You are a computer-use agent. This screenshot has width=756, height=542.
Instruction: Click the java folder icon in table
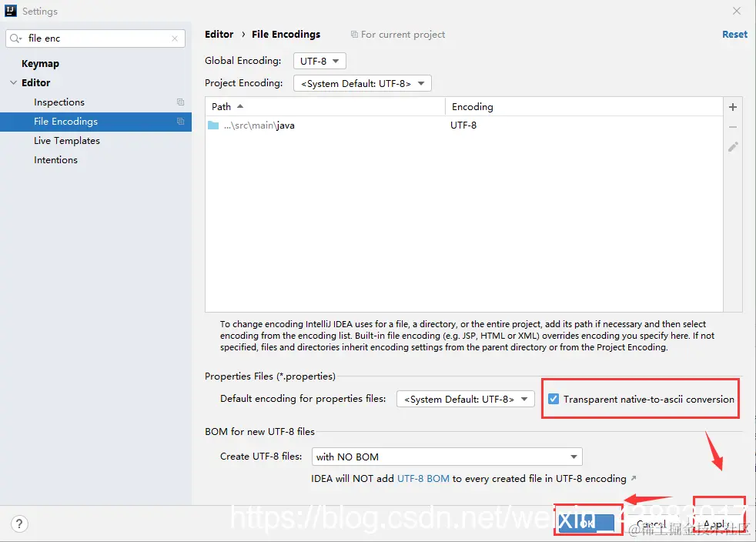click(213, 125)
